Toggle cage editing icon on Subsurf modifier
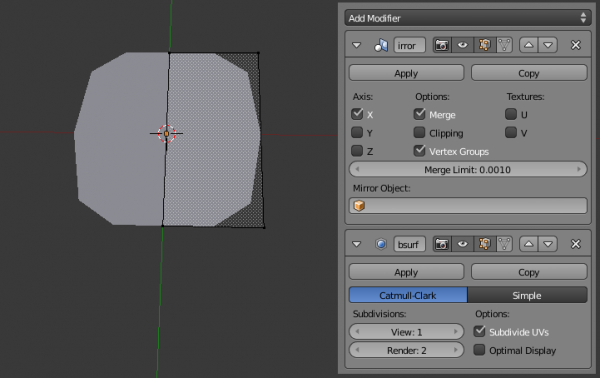 point(504,244)
